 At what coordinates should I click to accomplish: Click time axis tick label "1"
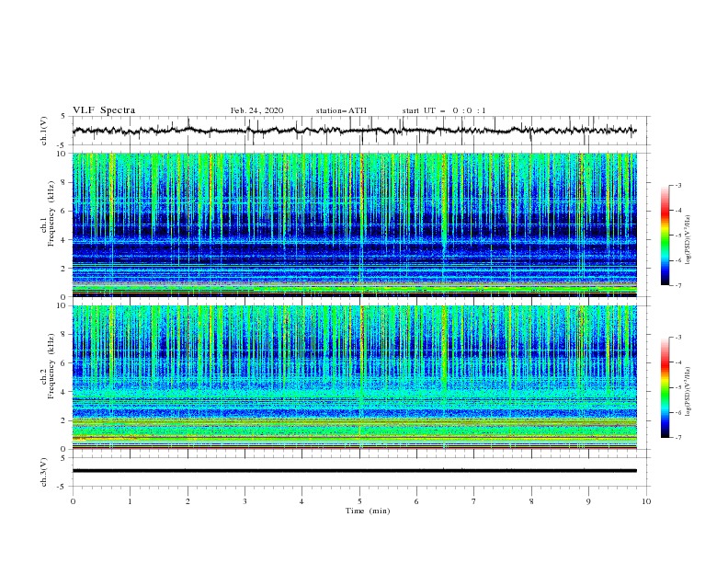[x=130, y=501]
